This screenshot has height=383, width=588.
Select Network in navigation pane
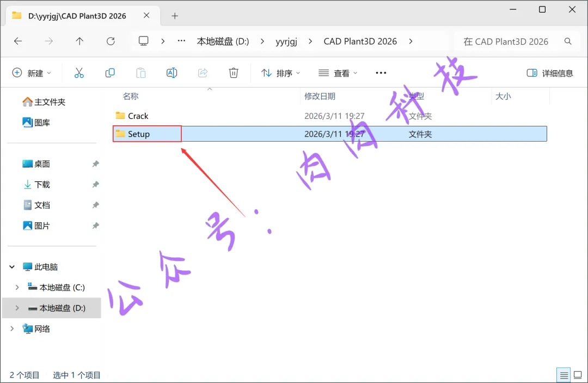36,329
